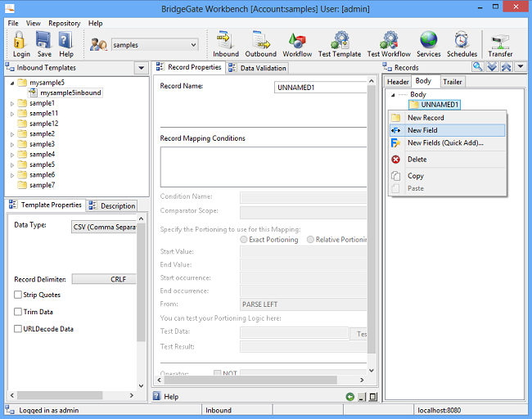
Task: Choose New Record from context menu
Action: tap(447, 118)
